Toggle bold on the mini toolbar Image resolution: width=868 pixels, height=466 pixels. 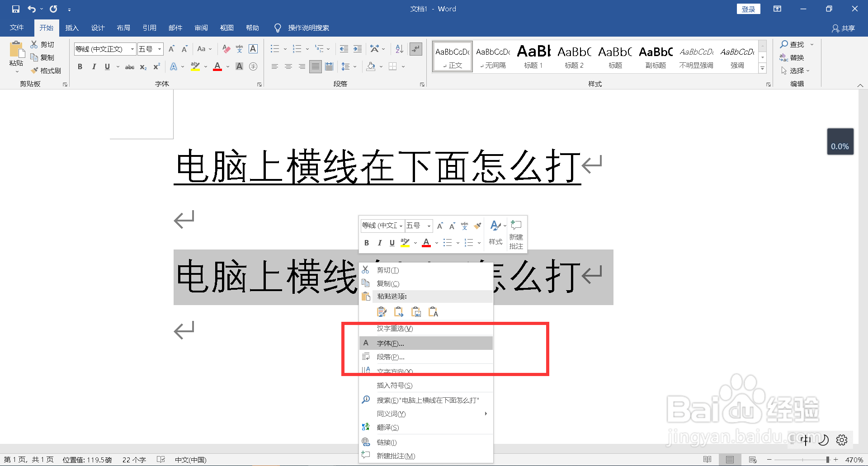click(367, 243)
